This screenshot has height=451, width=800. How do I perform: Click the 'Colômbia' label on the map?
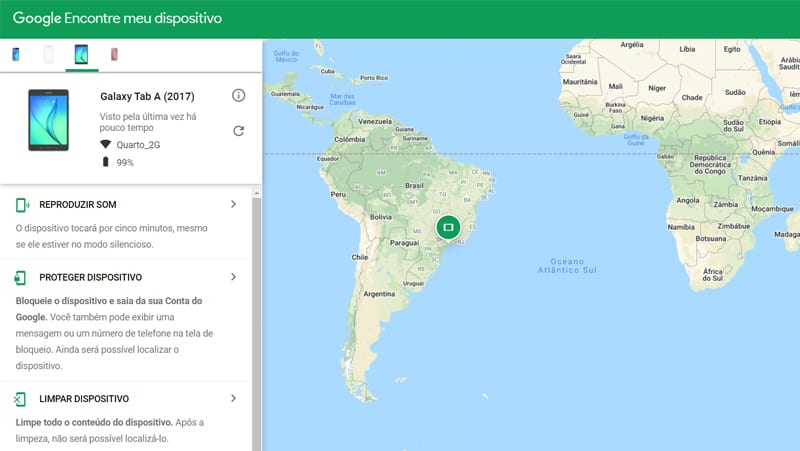349,139
